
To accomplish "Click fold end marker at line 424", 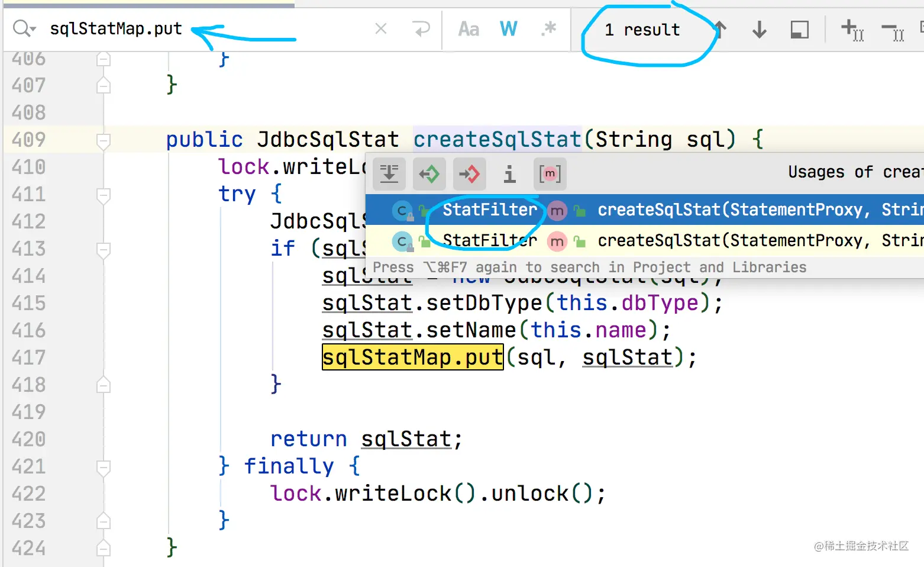I will tap(104, 549).
